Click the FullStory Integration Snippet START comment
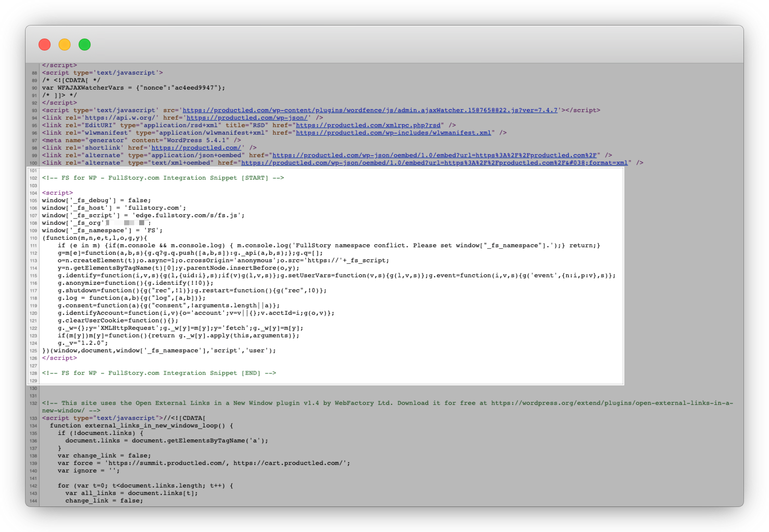769x532 pixels. point(164,178)
